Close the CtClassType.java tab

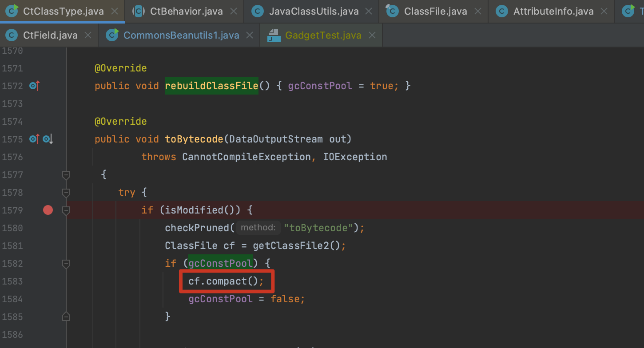click(x=115, y=12)
